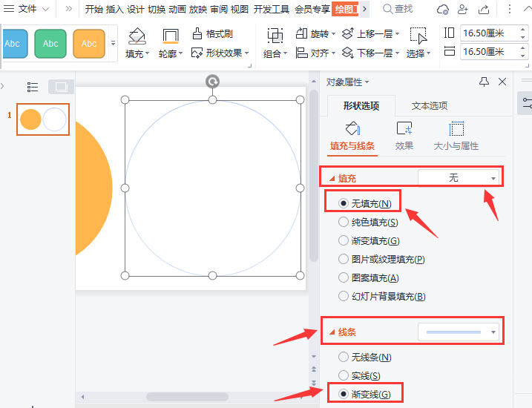The width and height of the screenshot is (532, 408).
Task: Open the 文件 menu
Action: (27, 9)
